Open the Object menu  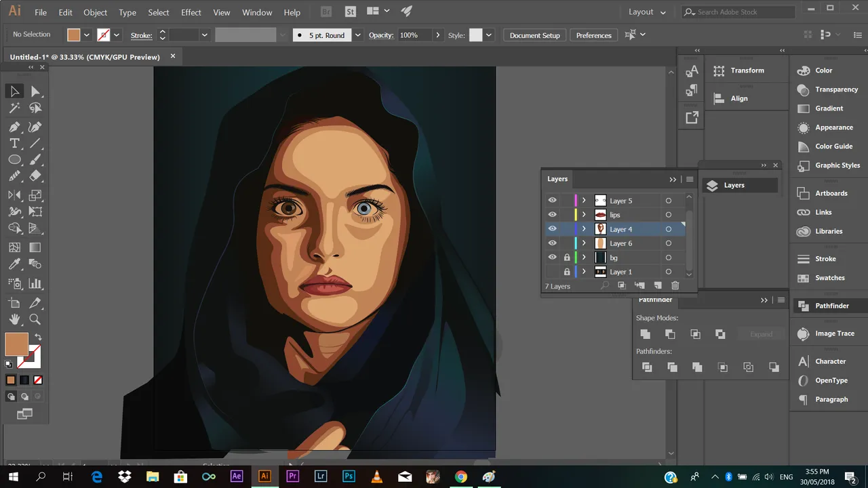tap(95, 12)
